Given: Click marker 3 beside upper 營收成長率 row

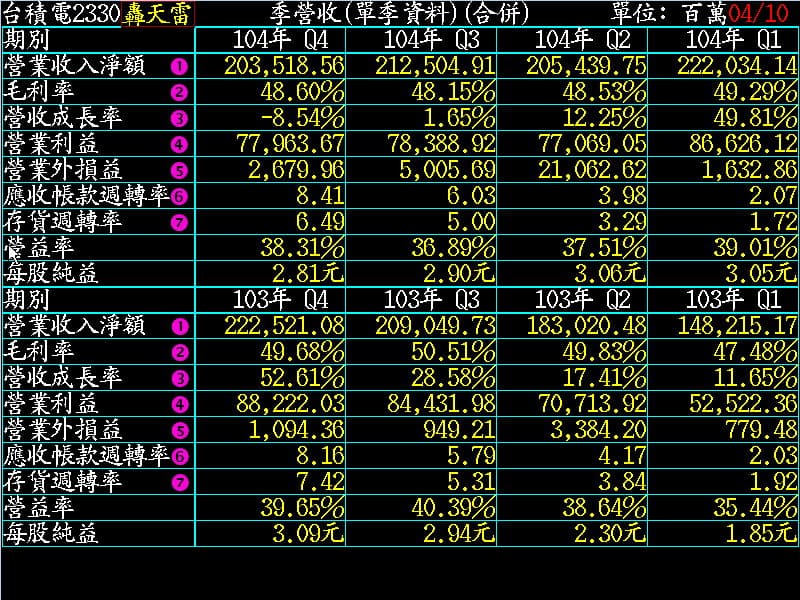Looking at the screenshot, I should coord(179,118).
